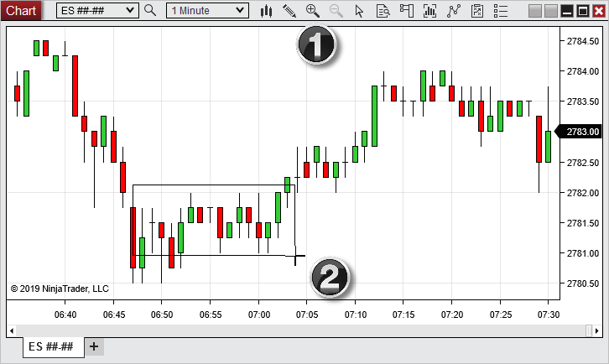Open the Strategies icon

coord(477,11)
